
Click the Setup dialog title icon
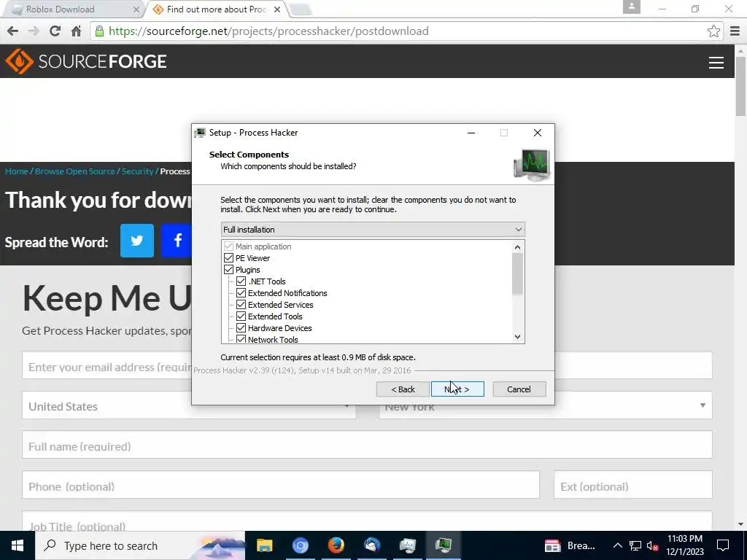201,133
